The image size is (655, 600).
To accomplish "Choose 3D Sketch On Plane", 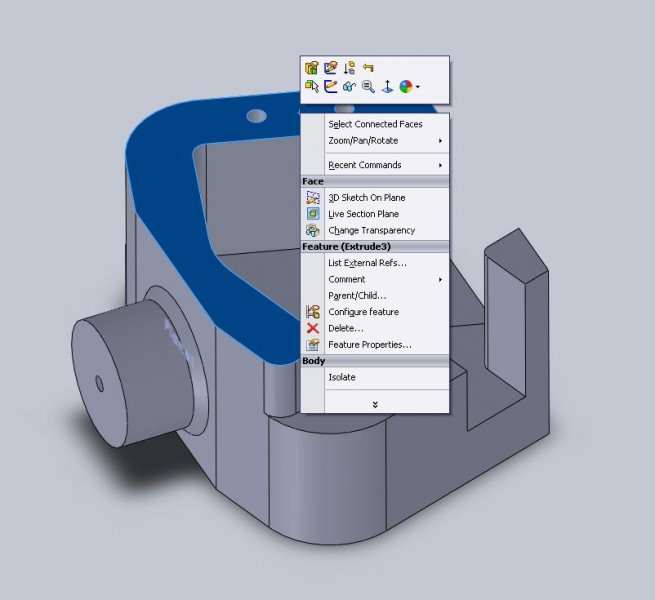I will [x=375, y=198].
